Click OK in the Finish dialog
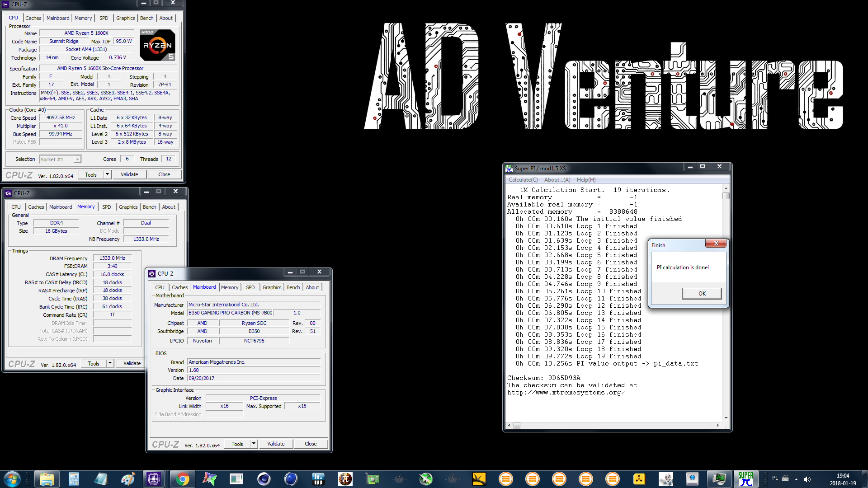This screenshot has width=868, height=488. (702, 293)
